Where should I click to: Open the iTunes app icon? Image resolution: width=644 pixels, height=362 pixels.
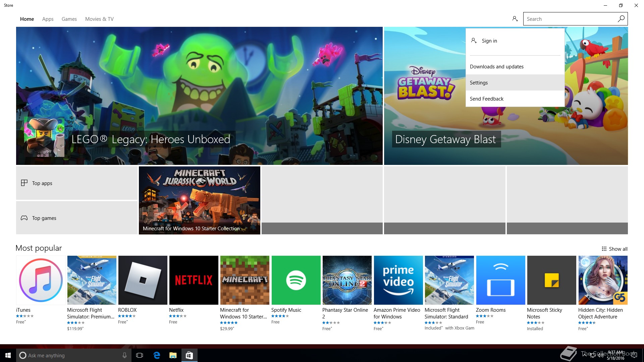(41, 280)
